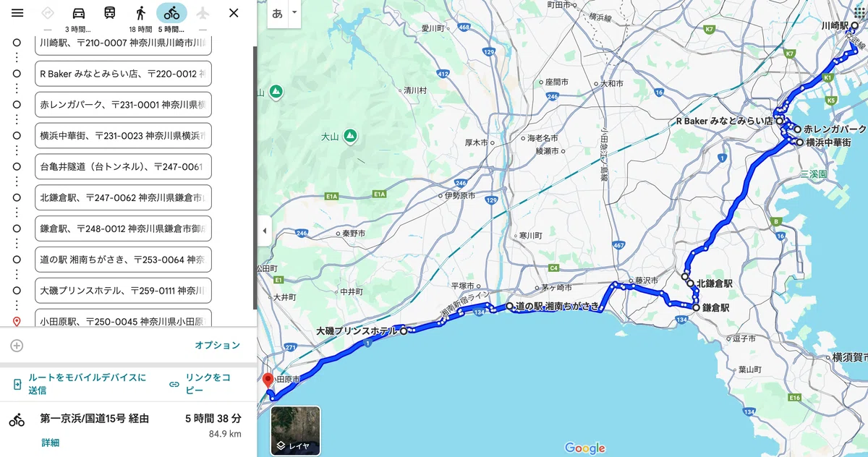Open the hamburger main menu

coord(17,13)
